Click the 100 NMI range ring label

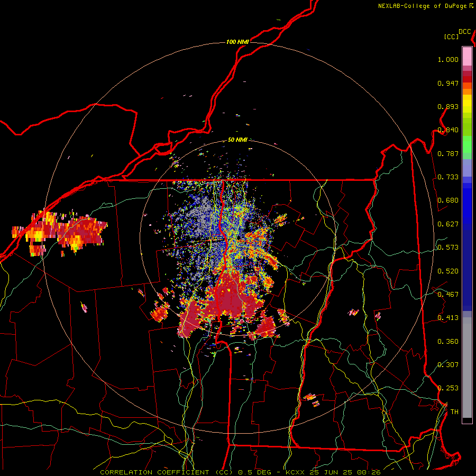(x=237, y=42)
